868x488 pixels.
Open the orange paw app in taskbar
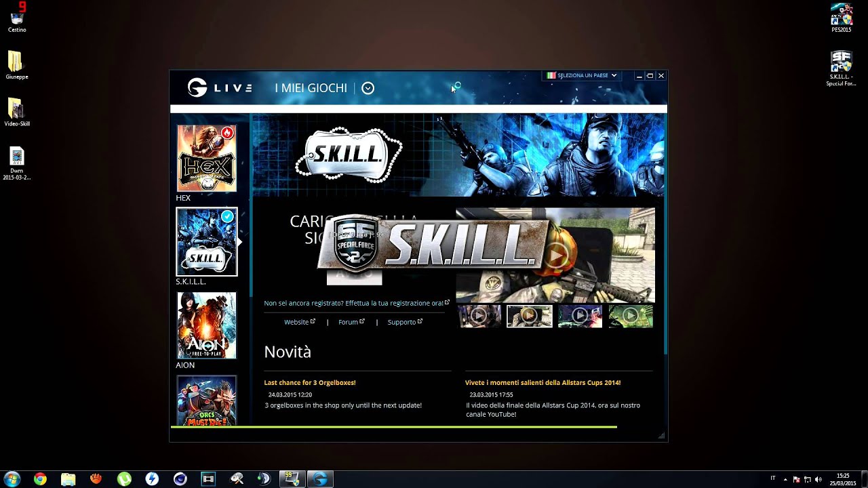96,479
